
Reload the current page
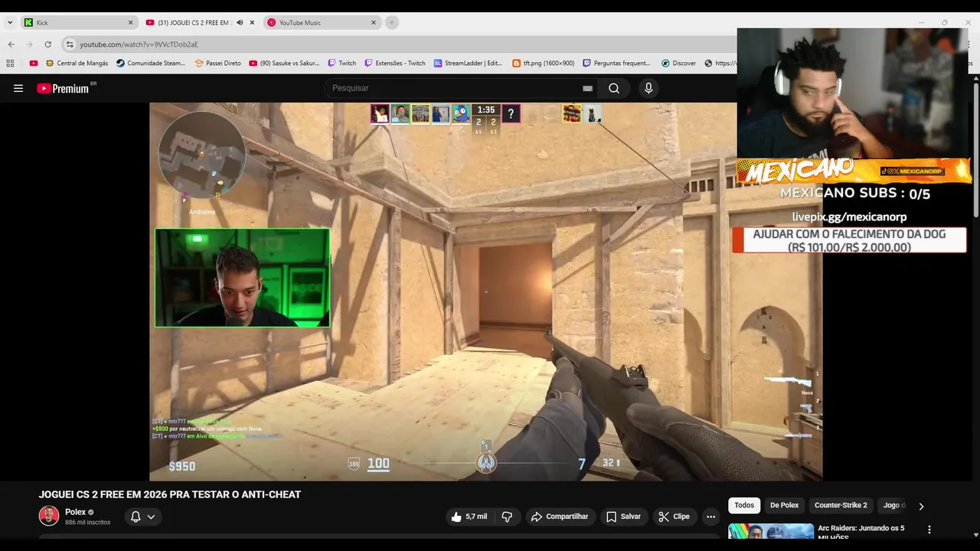(47, 44)
